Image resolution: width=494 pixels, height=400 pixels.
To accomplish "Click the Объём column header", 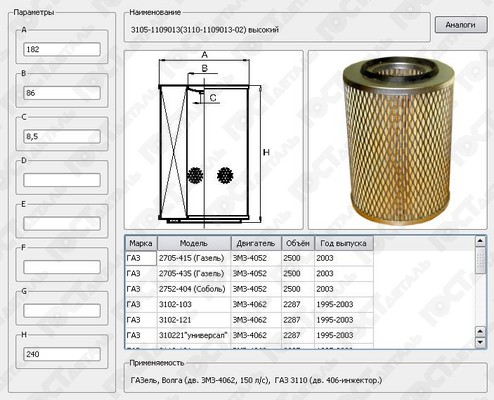I will pyautogui.click(x=298, y=243).
